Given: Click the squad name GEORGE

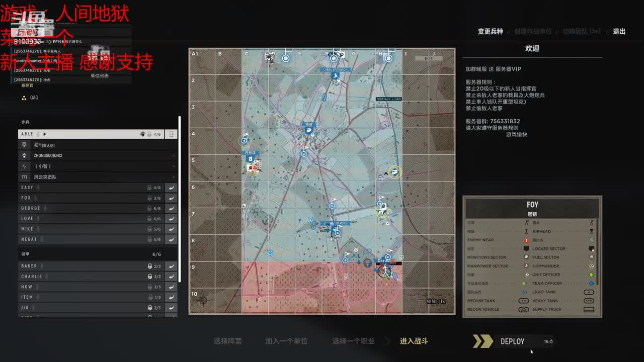Looking at the screenshot, I should point(31,208).
